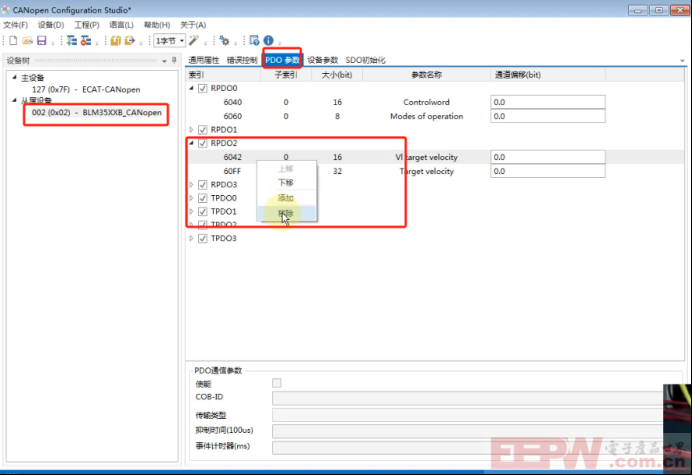Collapse the RPDO2 tree node arrow
The height and width of the screenshot is (475, 692).
(192, 143)
